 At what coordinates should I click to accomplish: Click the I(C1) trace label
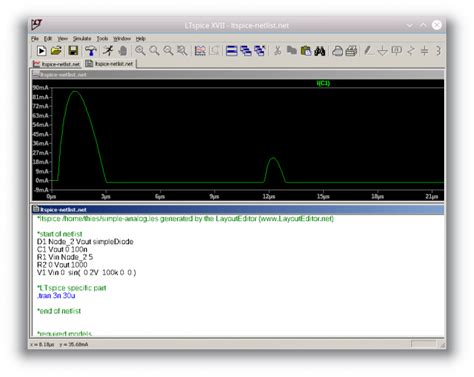[323, 83]
